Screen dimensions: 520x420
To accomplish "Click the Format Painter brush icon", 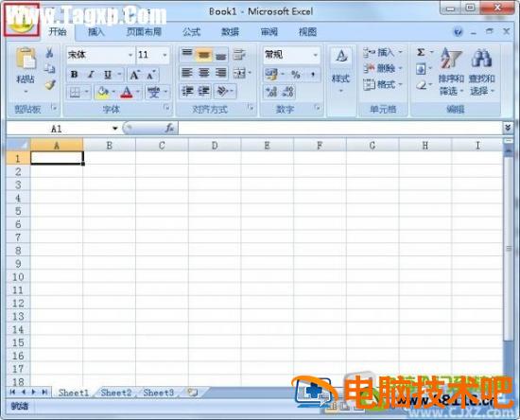I will (50, 85).
